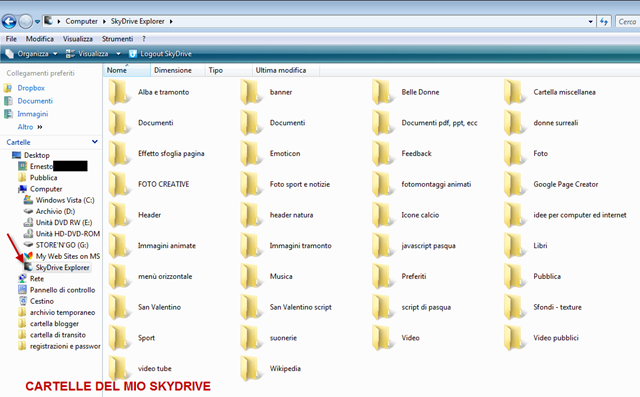Viewport: 640px width, 397px height.
Task: Expand the Altro favorites link
Action: coord(29,127)
